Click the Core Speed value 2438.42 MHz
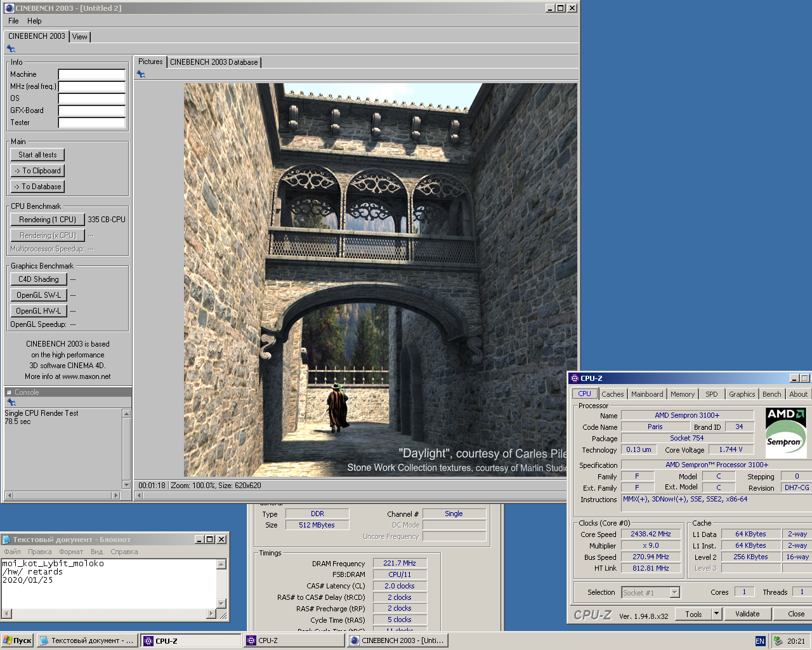The height and width of the screenshot is (650, 812). (651, 534)
